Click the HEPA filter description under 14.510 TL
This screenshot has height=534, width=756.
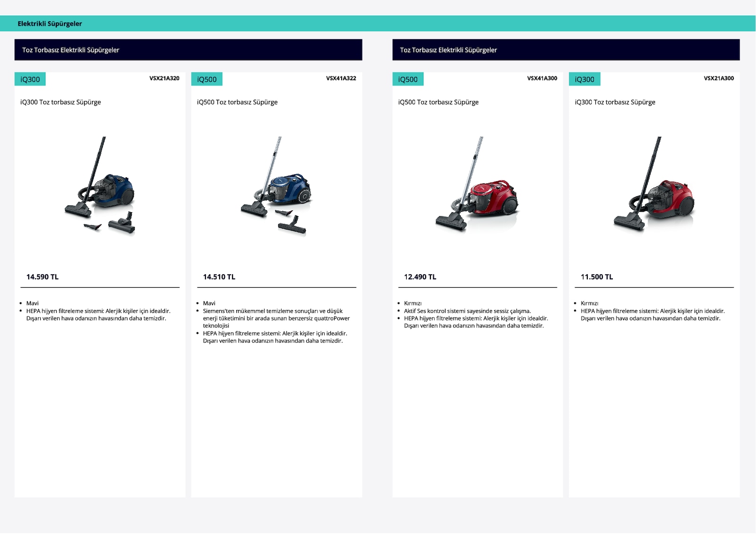275,337
